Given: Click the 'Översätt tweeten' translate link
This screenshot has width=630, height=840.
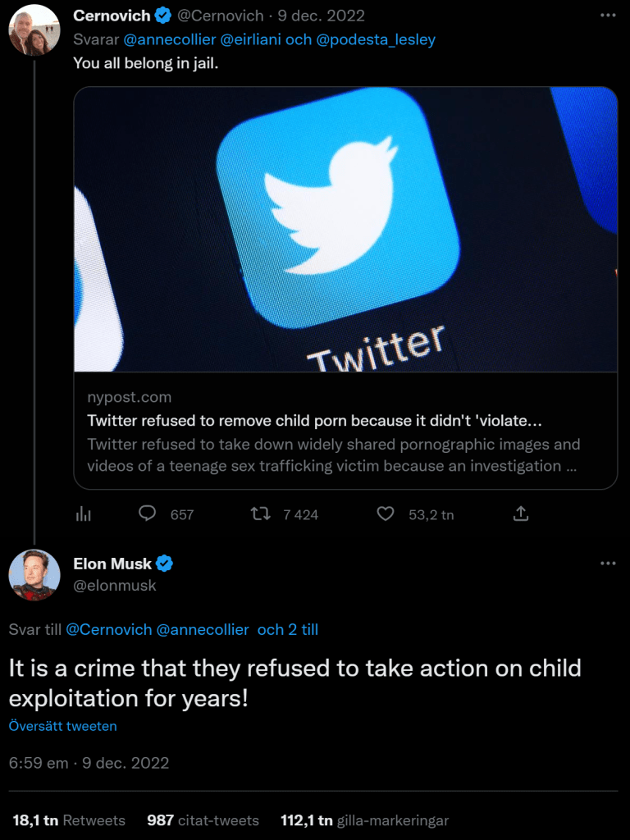Looking at the screenshot, I should (x=62, y=726).
